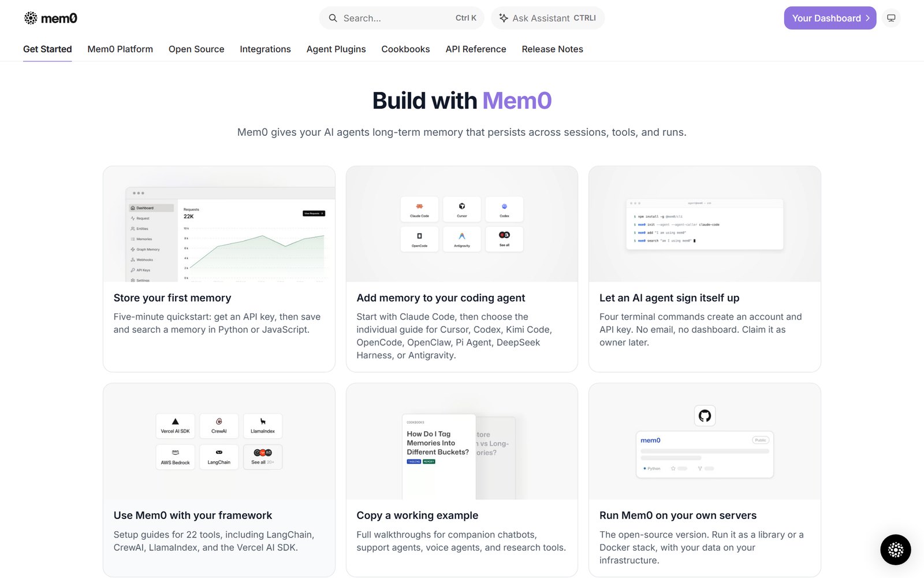
Task: Focus the Search input field
Action: coord(403,18)
